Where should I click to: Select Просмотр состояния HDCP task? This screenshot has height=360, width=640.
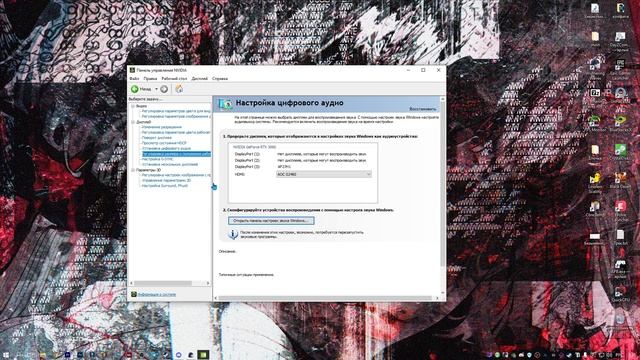(x=164, y=143)
